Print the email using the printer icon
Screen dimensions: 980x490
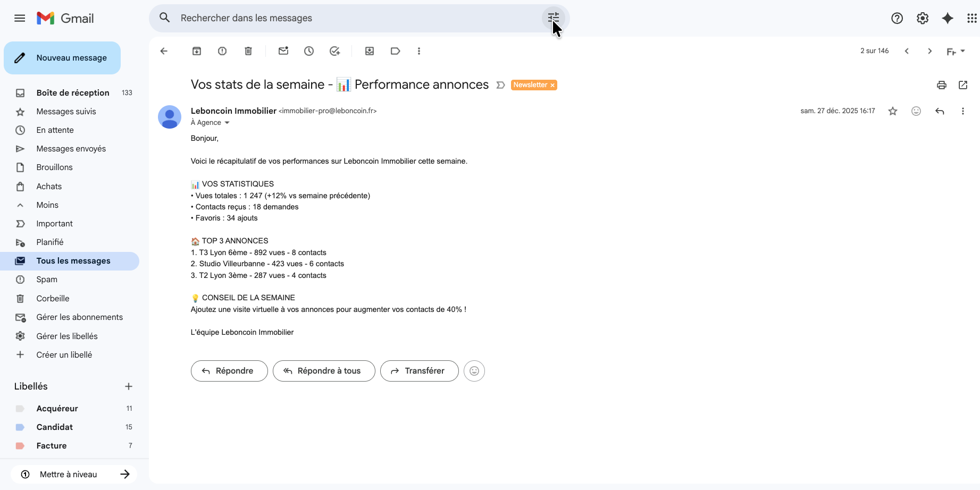click(942, 85)
